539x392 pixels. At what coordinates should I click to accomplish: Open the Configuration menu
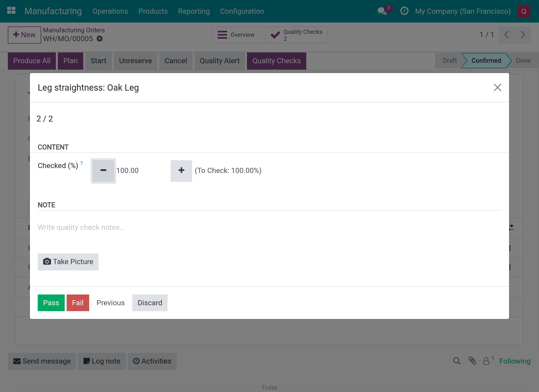coord(242,11)
